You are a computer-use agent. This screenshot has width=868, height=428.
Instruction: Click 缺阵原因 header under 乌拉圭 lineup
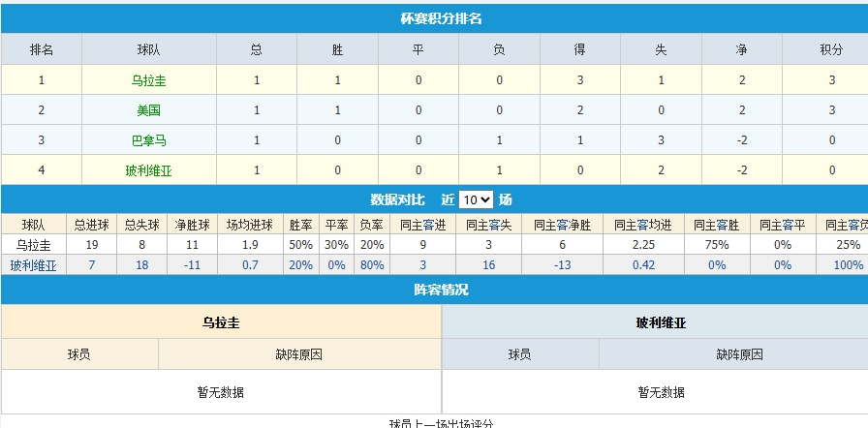(x=299, y=354)
